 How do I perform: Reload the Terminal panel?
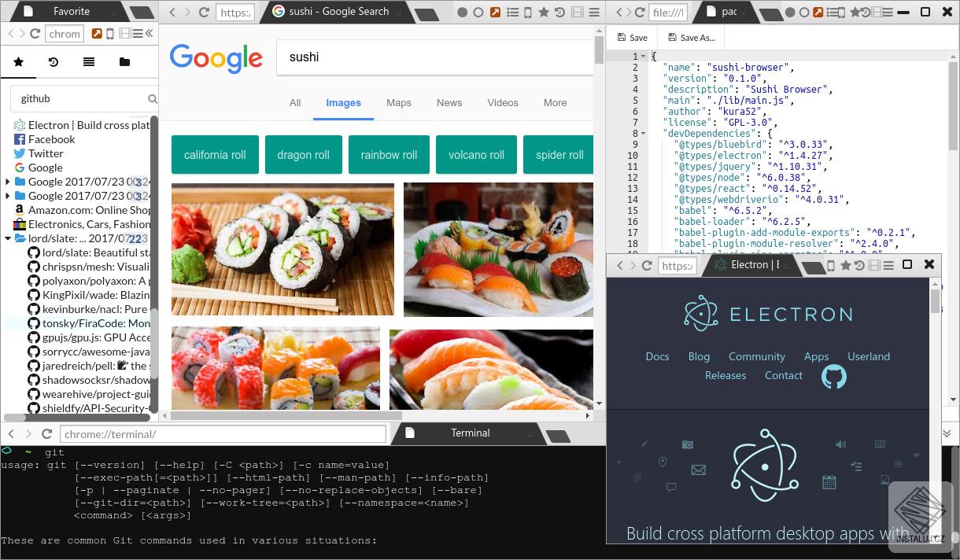click(x=47, y=434)
